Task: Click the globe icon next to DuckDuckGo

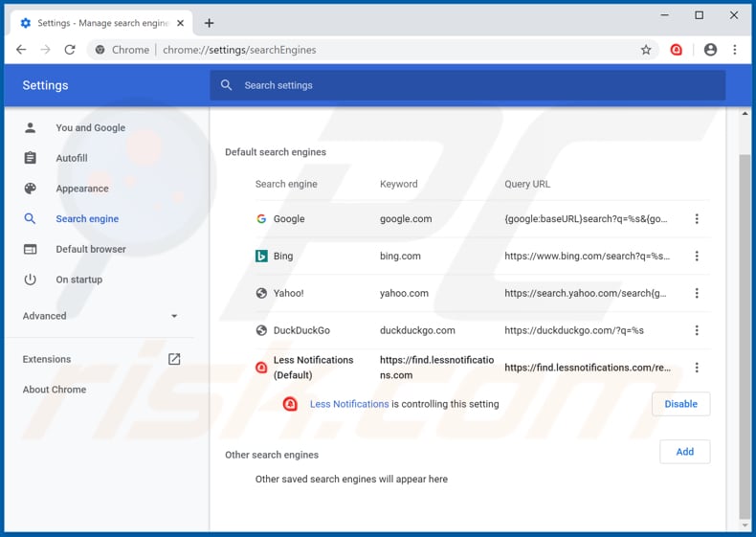Action: tap(261, 330)
